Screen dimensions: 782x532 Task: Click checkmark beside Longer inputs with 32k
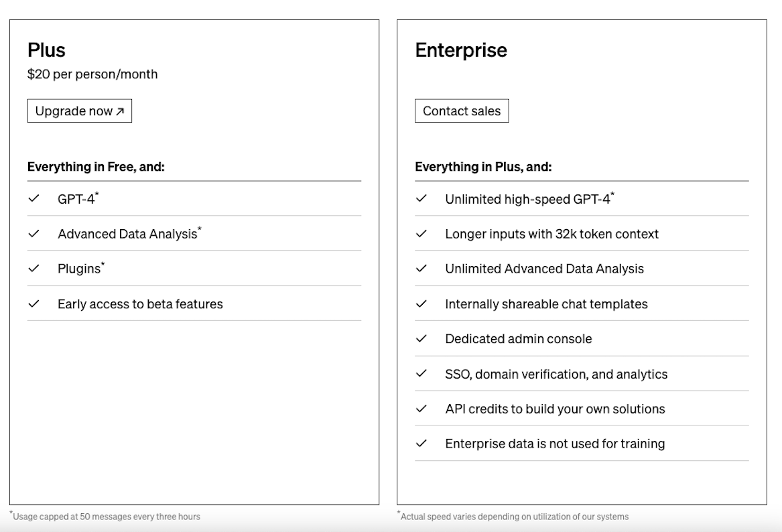point(421,233)
